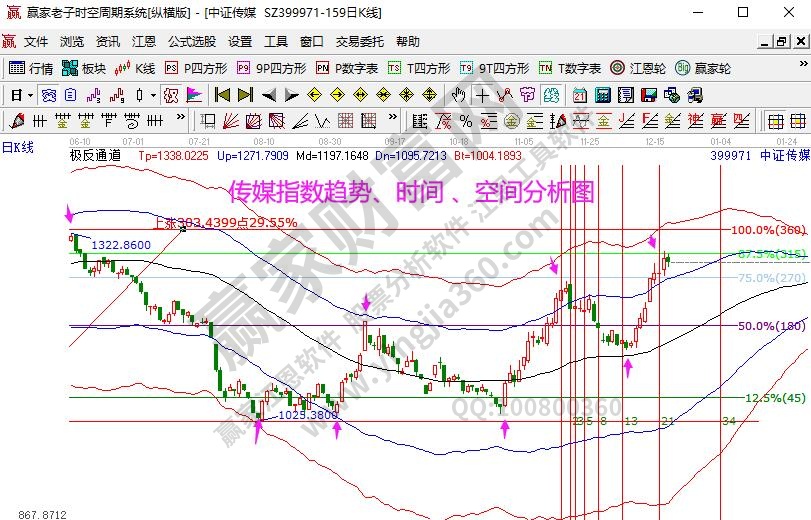Expand the candlestick style dropdown arrow
811x520 pixels.
pos(152,95)
